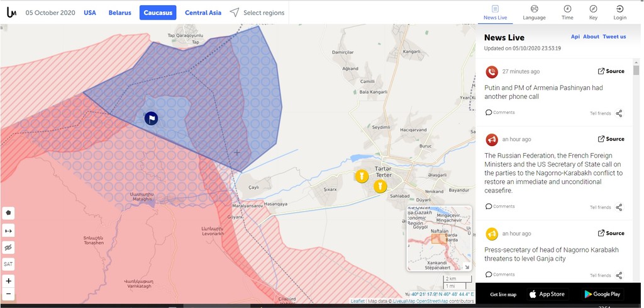This screenshot has width=644, height=308.
Task: Share the Putin Pashinyan news item
Action: point(619,113)
